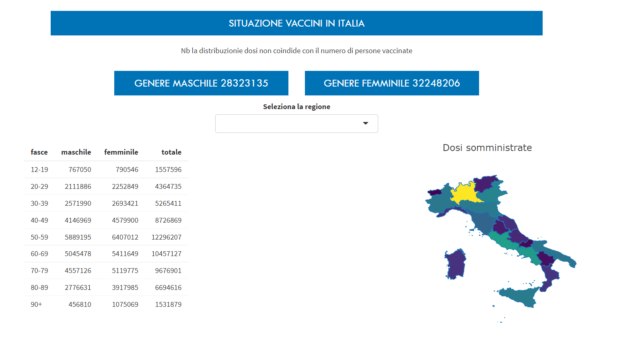Select the yellow Lombardia region on map
The width and height of the screenshot is (644, 337).
tap(464, 193)
